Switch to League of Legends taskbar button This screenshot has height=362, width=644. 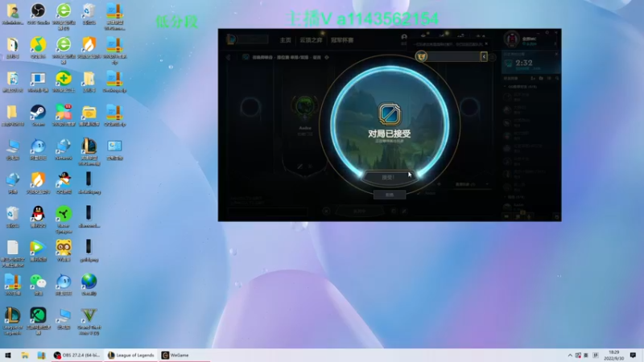[131, 356]
